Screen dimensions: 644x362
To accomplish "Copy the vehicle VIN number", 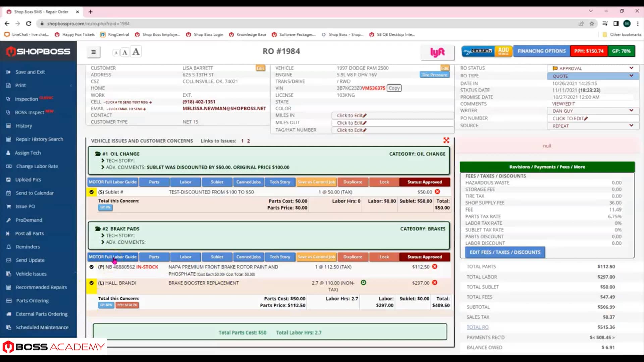I will [394, 88].
